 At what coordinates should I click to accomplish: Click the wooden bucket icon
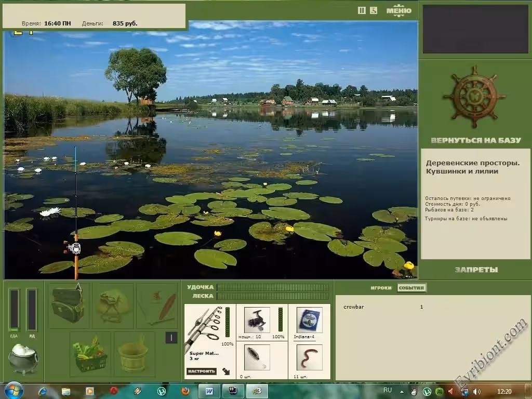click(134, 354)
